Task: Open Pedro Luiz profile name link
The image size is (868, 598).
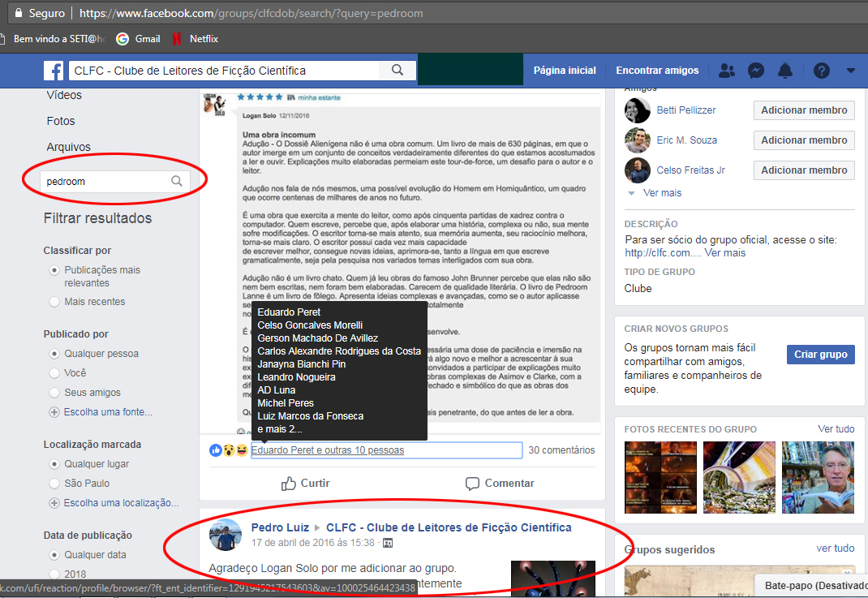Action: click(x=280, y=527)
